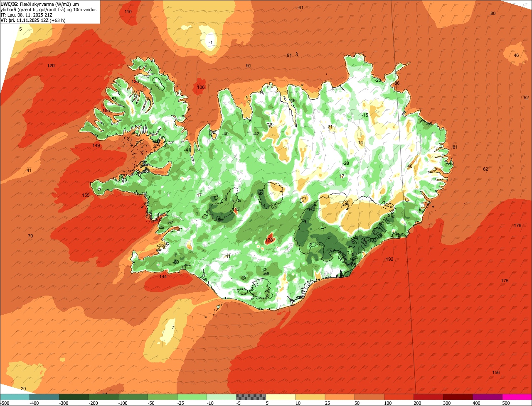Image resolution: width=532 pixels, height=406 pixels.
Task: Click the map value -80 on Reykjanes
Action: coord(175,262)
